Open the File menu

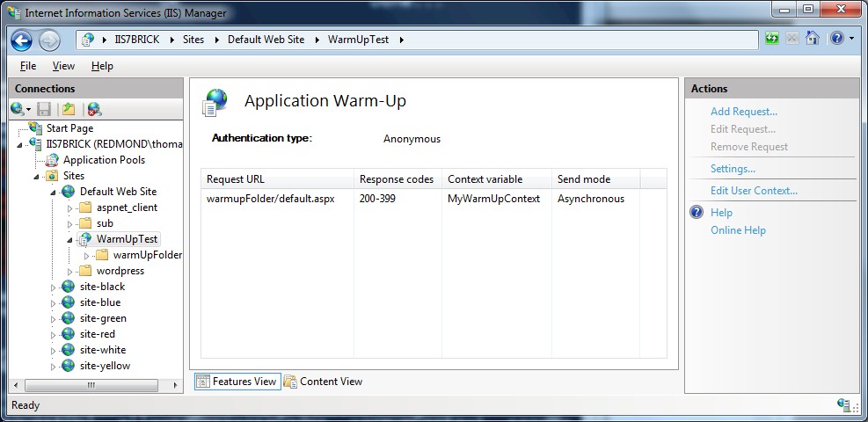28,66
